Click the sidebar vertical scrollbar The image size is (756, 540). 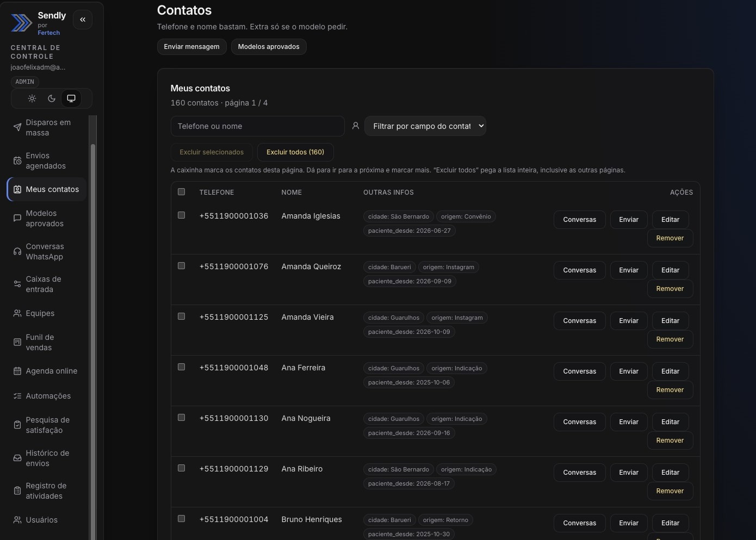(93, 343)
